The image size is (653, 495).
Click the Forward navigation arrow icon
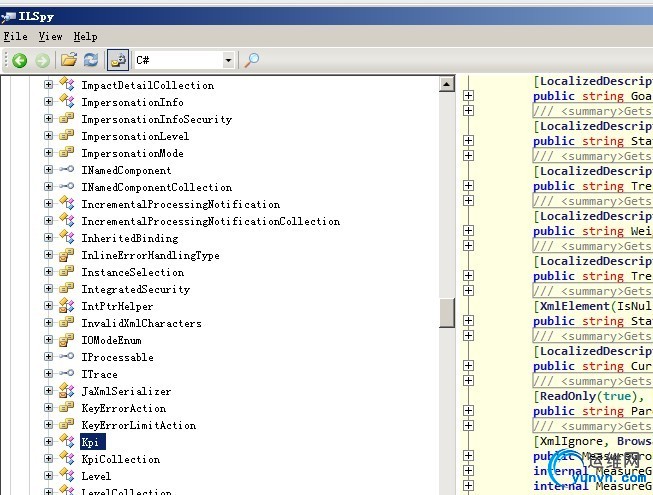tap(42, 60)
